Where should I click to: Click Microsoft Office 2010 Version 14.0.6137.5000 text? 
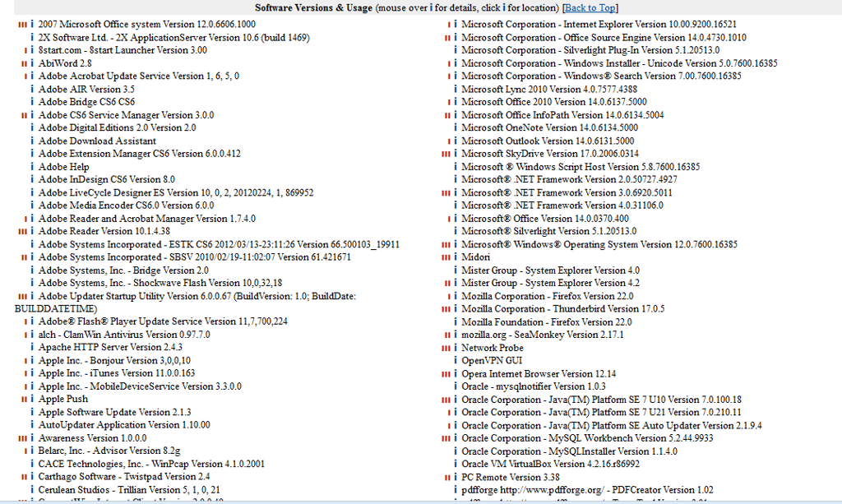pos(554,102)
